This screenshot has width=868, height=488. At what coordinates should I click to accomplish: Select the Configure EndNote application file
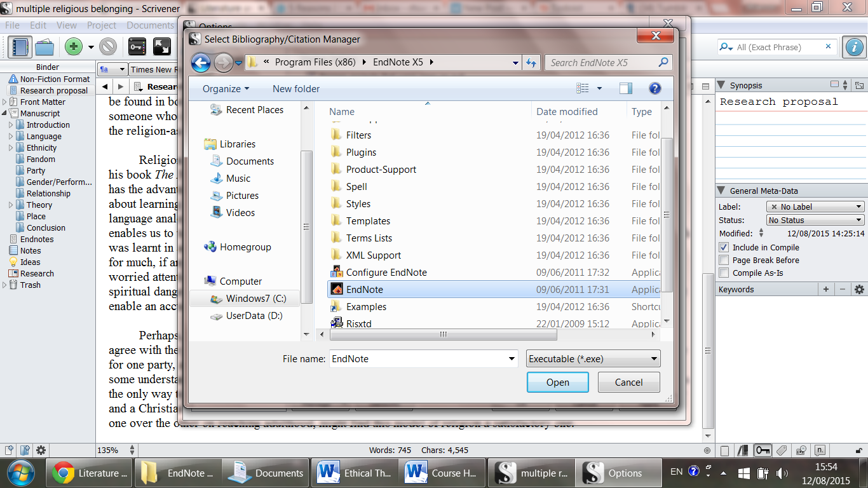click(494, 272)
